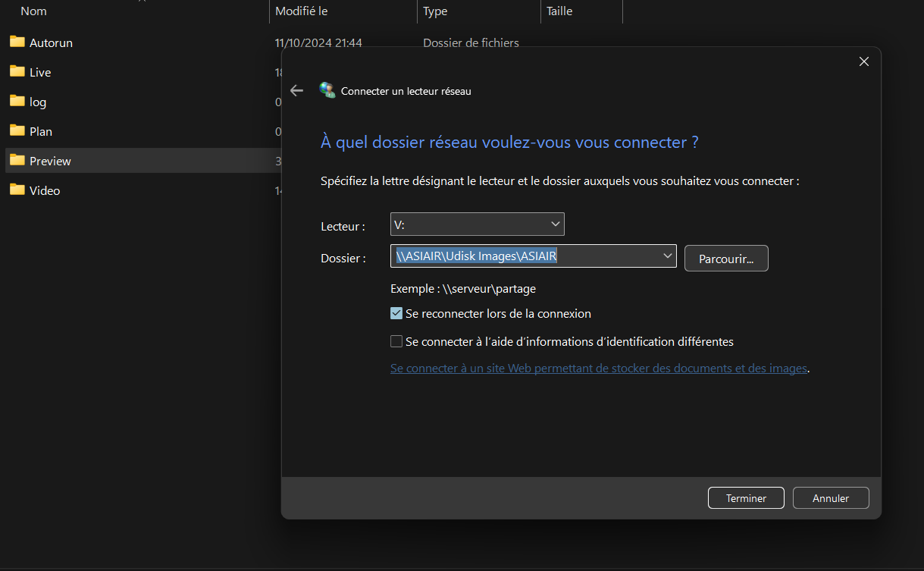Close the Connecter un lecteur réseau dialog
The width and height of the screenshot is (924, 571).
coord(863,61)
